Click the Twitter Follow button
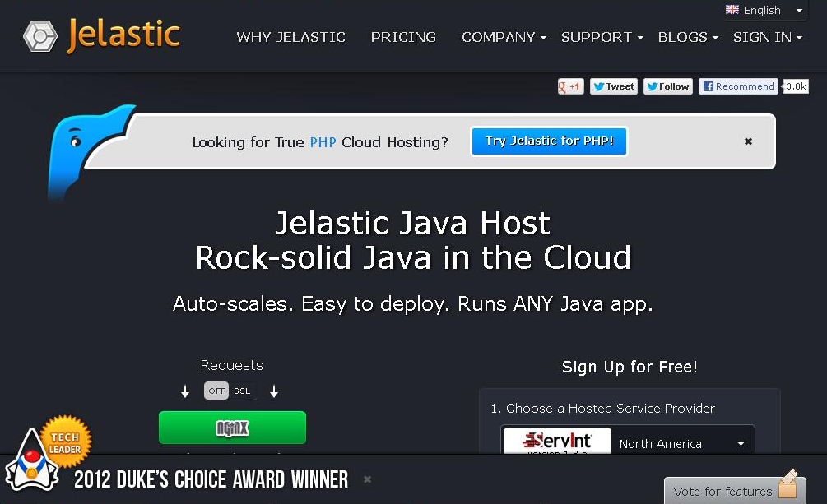The height and width of the screenshot is (504, 827). pos(667,86)
